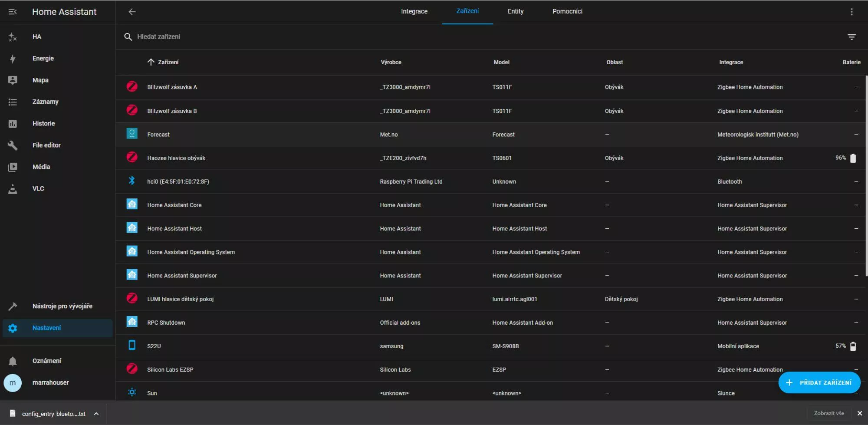Screen dimensions: 868x425
Task: Click the PŘIDAT ZAŘÍZENÍ button
Action: [819, 382]
